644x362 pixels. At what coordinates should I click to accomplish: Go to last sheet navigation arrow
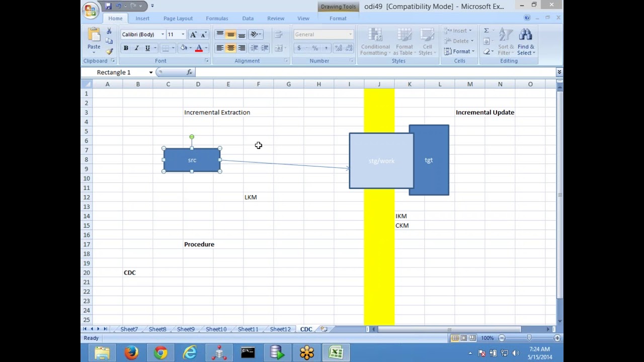pyautogui.click(x=105, y=329)
